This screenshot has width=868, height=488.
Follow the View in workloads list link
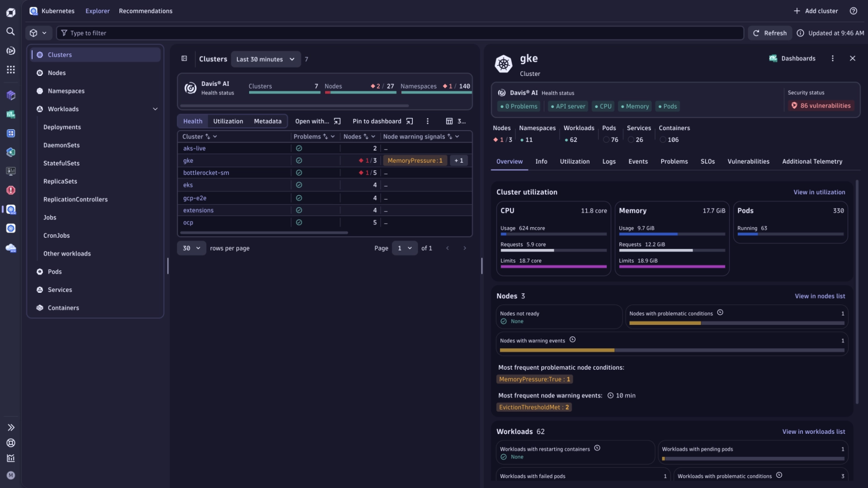point(814,432)
